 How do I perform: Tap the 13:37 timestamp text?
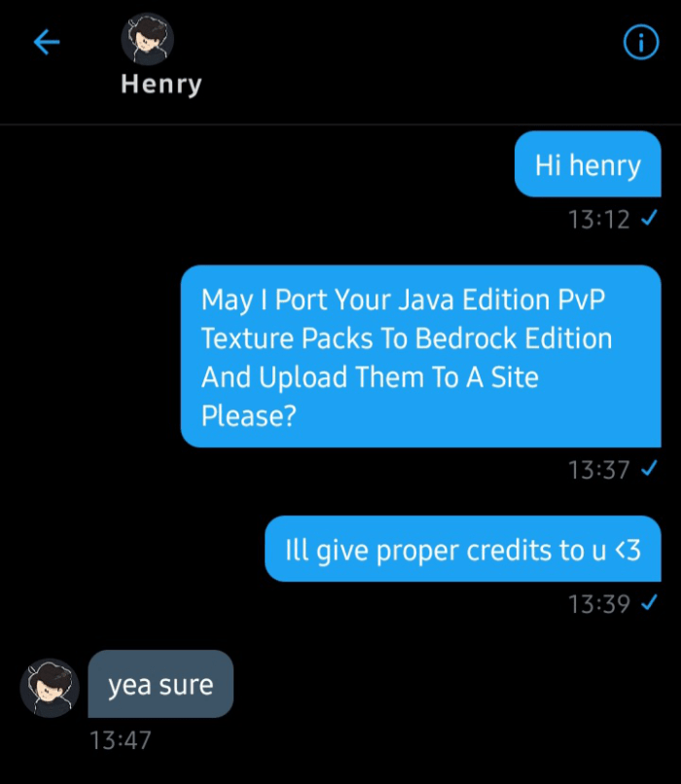pyautogui.click(x=598, y=470)
